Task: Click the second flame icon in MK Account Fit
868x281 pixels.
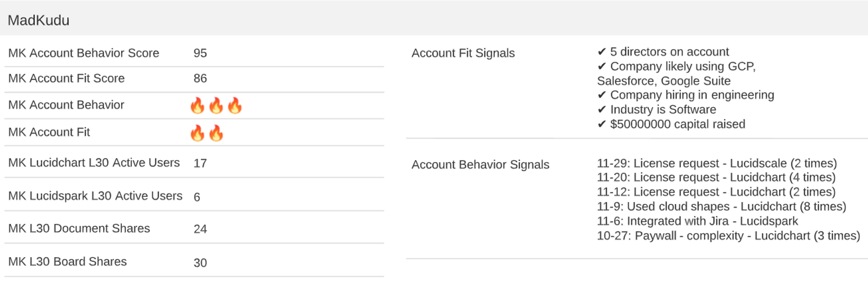Action: click(x=216, y=133)
